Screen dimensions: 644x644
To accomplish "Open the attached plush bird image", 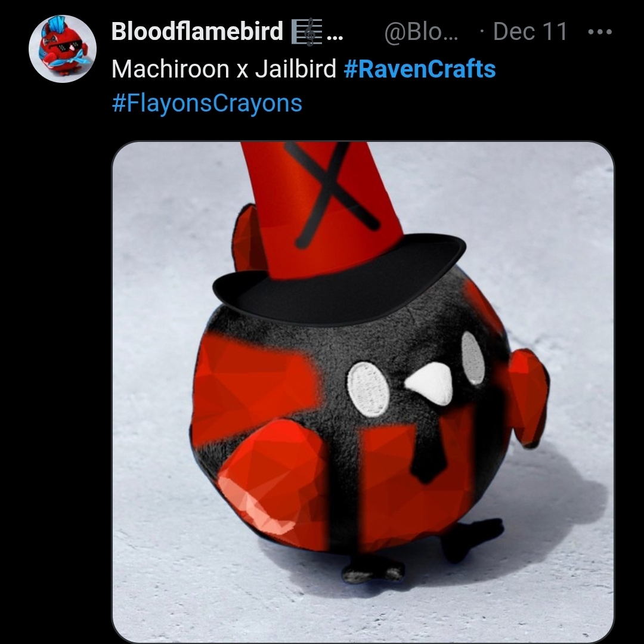I will coord(363,392).
